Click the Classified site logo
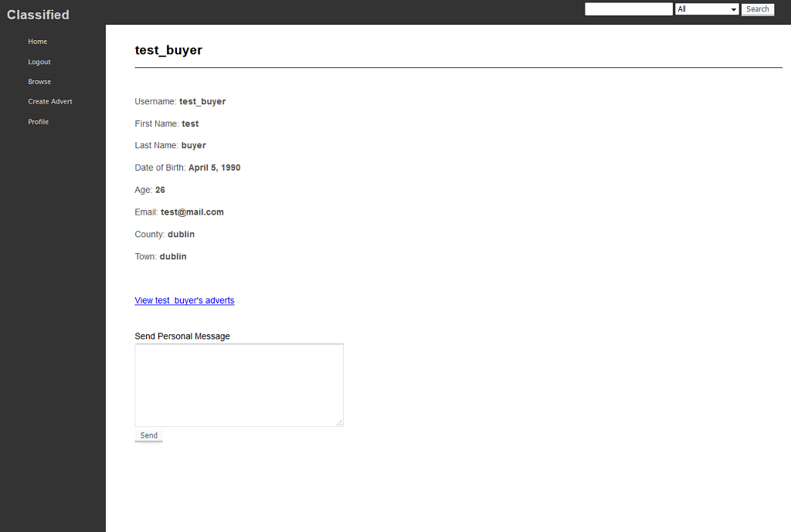Image resolution: width=791 pixels, height=532 pixels. (38, 15)
